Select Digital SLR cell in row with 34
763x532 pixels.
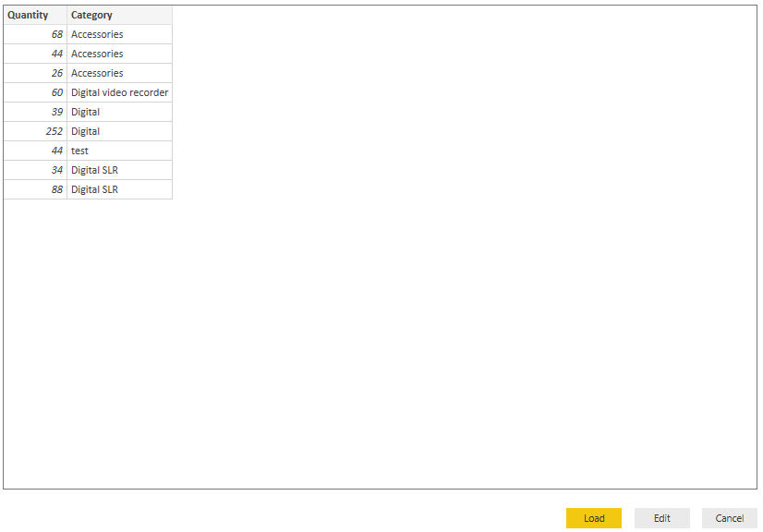click(x=120, y=170)
